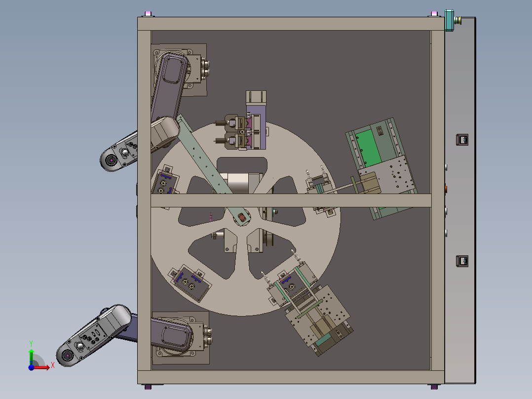Select the grey electrical cabinet side panel
The height and width of the screenshot is (399, 532).
pyautogui.click(x=460, y=200)
